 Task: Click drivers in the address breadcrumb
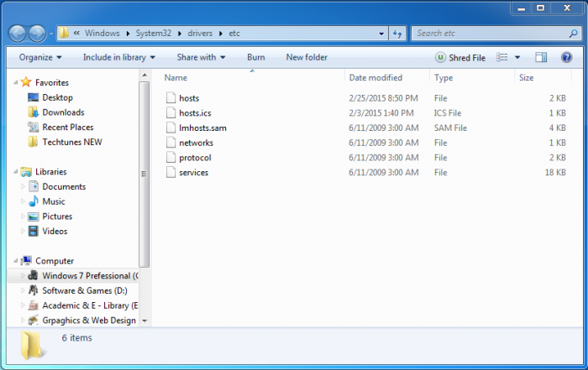(x=200, y=34)
